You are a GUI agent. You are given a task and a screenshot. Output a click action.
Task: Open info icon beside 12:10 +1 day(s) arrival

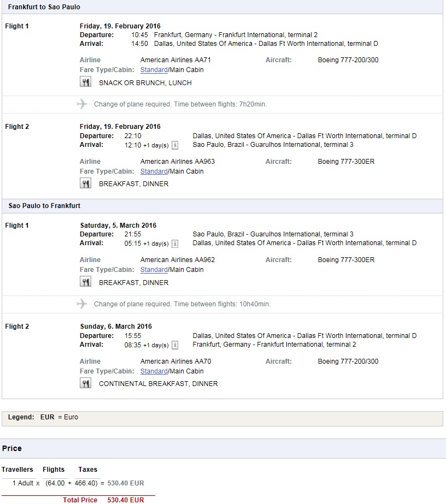click(175, 145)
